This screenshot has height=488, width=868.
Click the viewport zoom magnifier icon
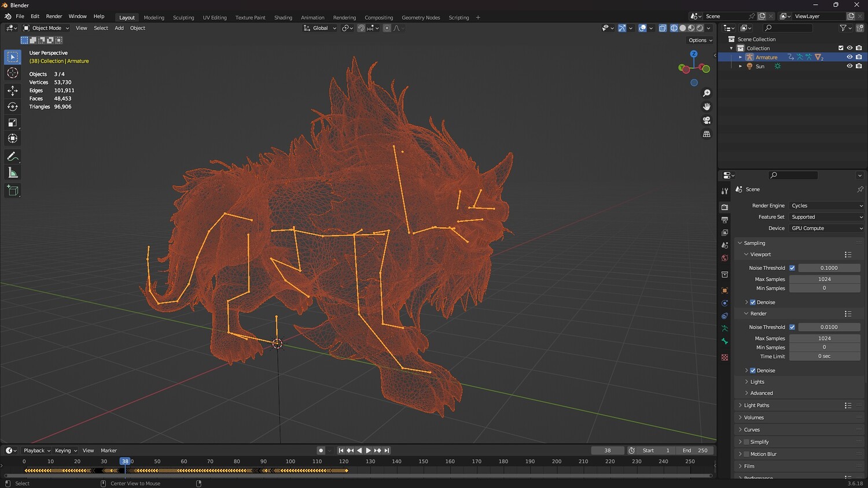(707, 93)
